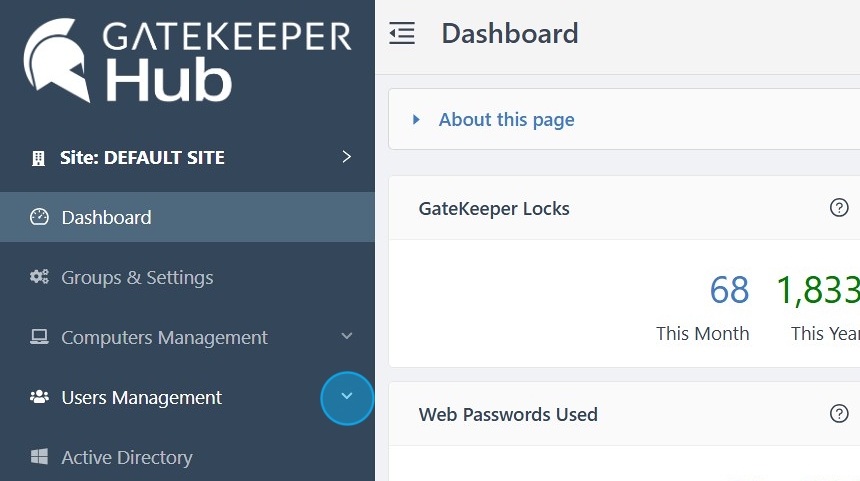Expand the Users Management submenu chevron
The width and height of the screenshot is (860, 481).
click(x=347, y=396)
